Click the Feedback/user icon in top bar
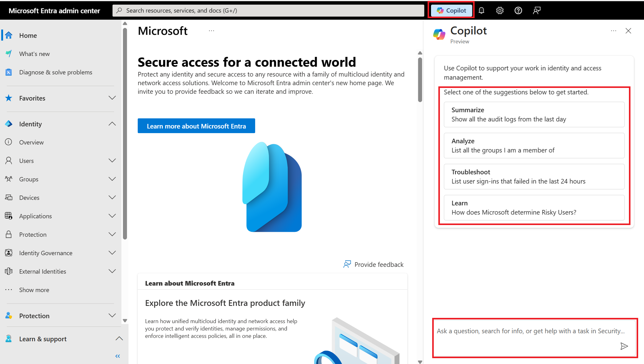The width and height of the screenshot is (644, 364). tap(536, 10)
